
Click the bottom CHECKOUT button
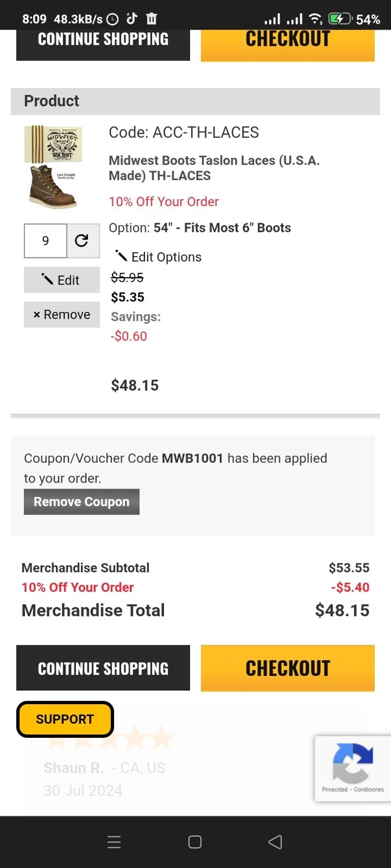288,668
